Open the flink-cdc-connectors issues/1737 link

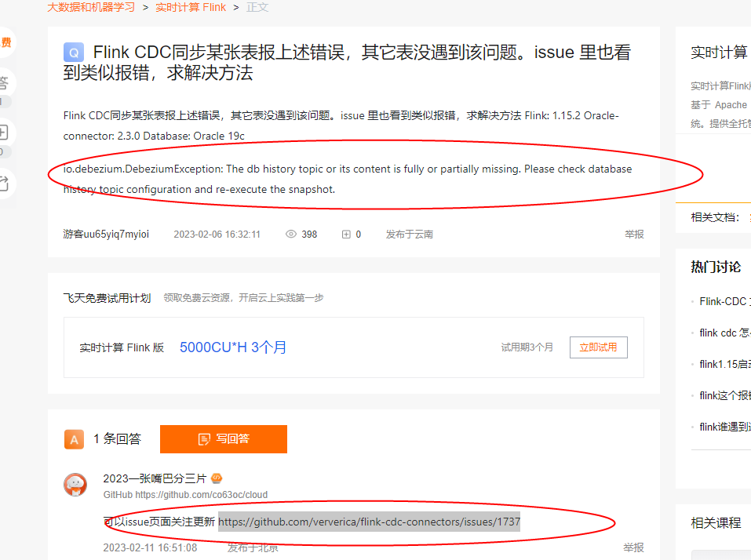370,522
